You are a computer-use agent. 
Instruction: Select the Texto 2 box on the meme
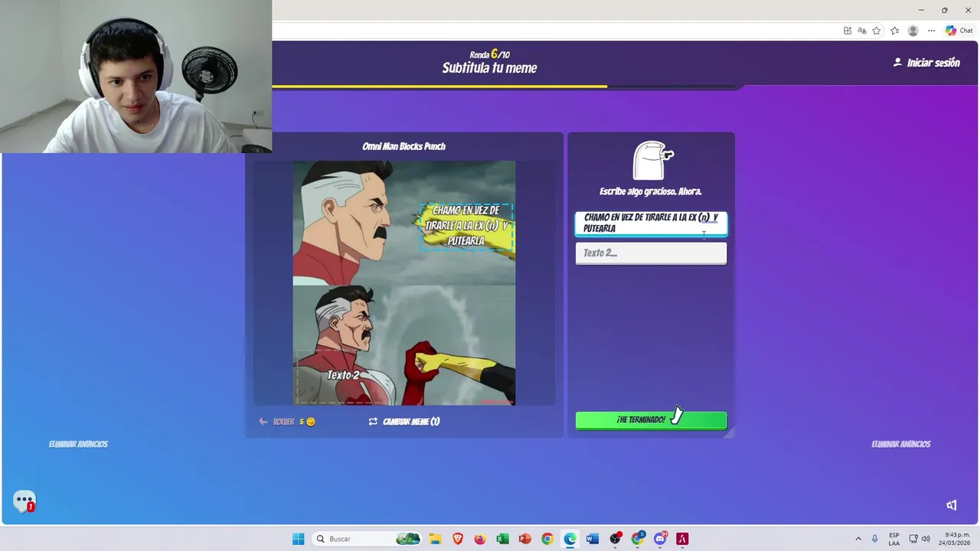coord(343,376)
